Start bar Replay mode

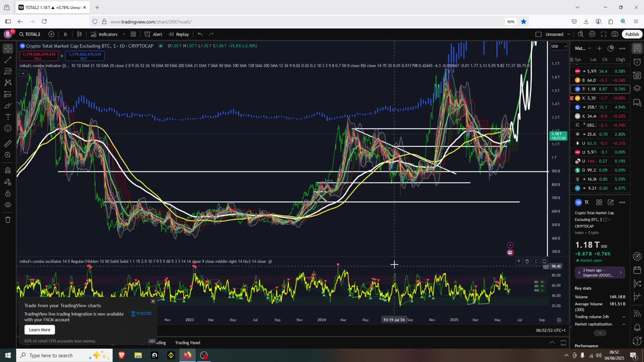pyautogui.click(x=179, y=34)
